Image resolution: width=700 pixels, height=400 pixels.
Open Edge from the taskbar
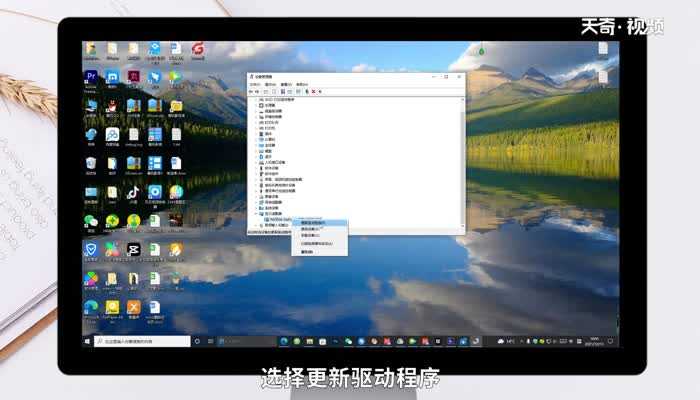(x=284, y=341)
